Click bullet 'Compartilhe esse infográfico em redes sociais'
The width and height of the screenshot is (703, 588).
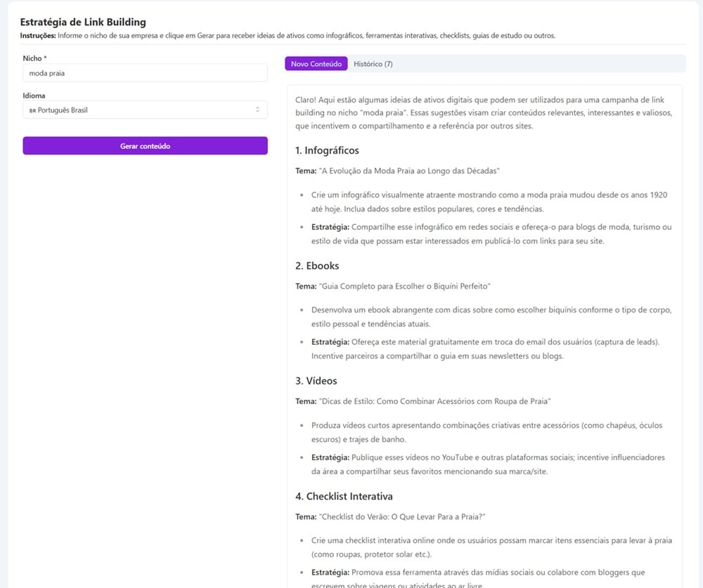pos(491,234)
